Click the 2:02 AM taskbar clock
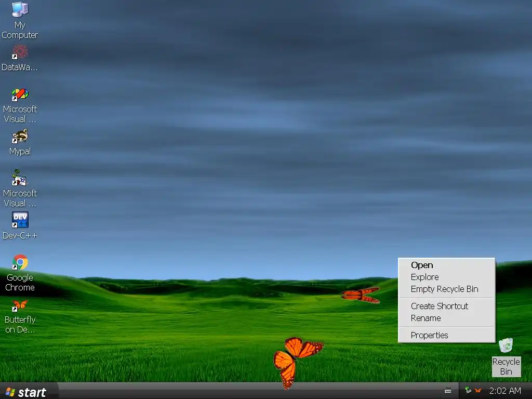This screenshot has width=532, height=399. coord(505,391)
